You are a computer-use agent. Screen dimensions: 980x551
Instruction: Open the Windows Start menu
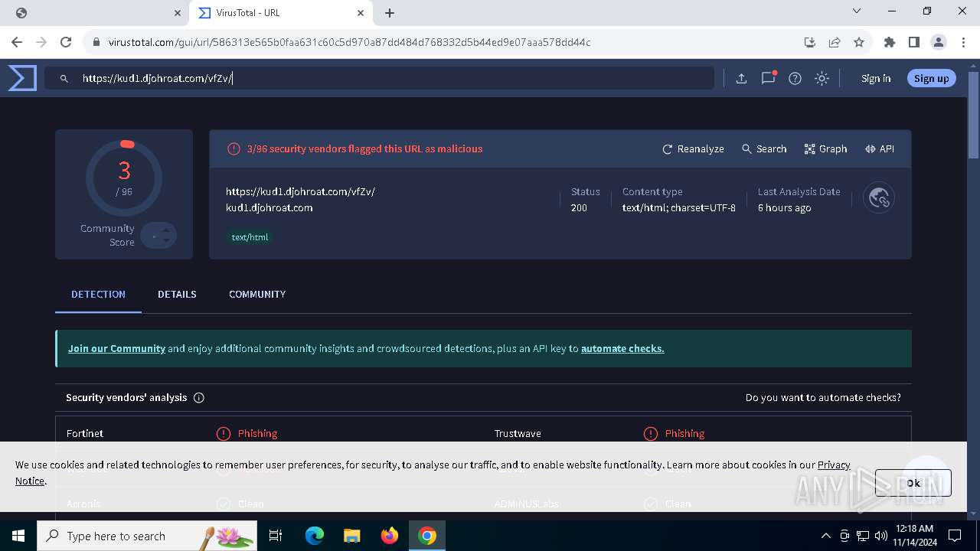(x=18, y=536)
